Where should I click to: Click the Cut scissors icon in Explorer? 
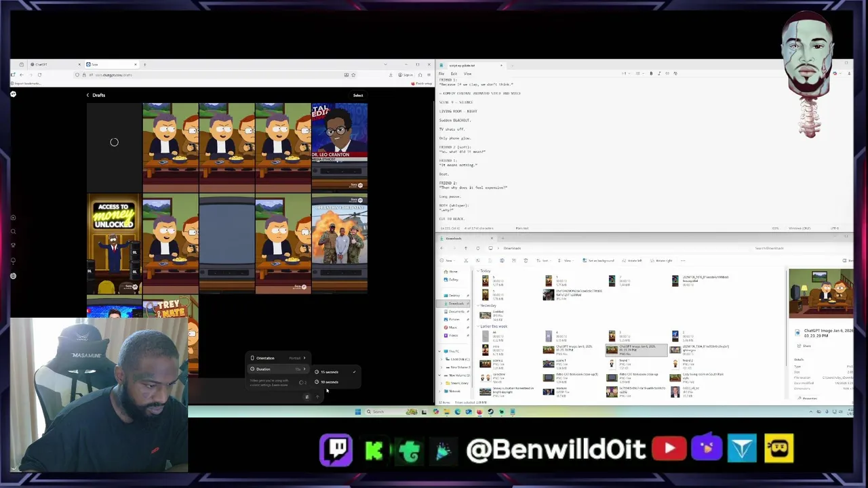(466, 260)
